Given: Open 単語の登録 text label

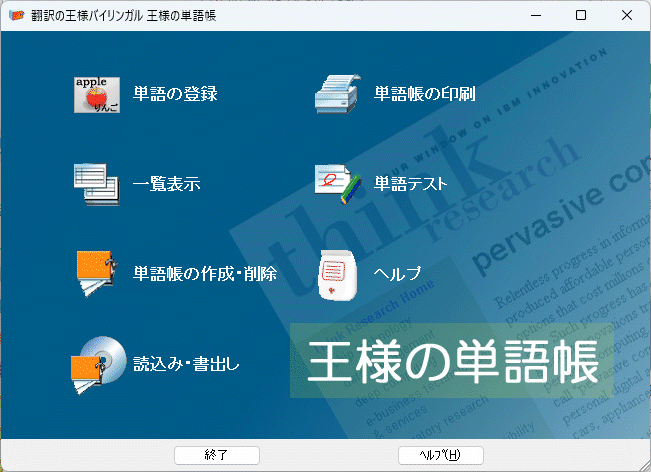Looking at the screenshot, I should click(x=175, y=93).
